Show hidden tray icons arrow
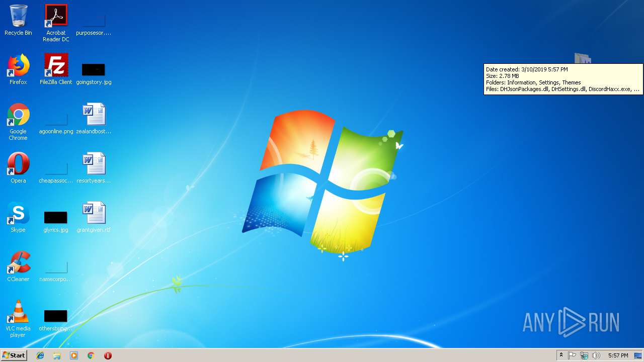644x362 pixels. (561, 355)
